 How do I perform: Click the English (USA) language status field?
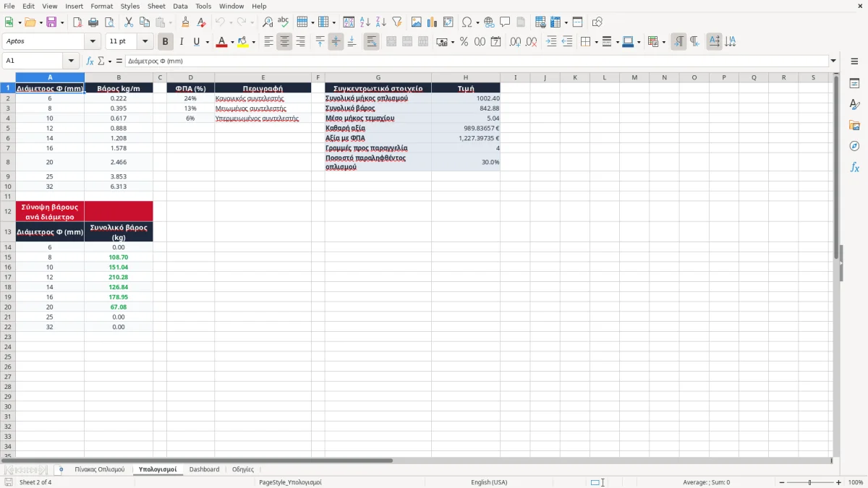[489, 482]
